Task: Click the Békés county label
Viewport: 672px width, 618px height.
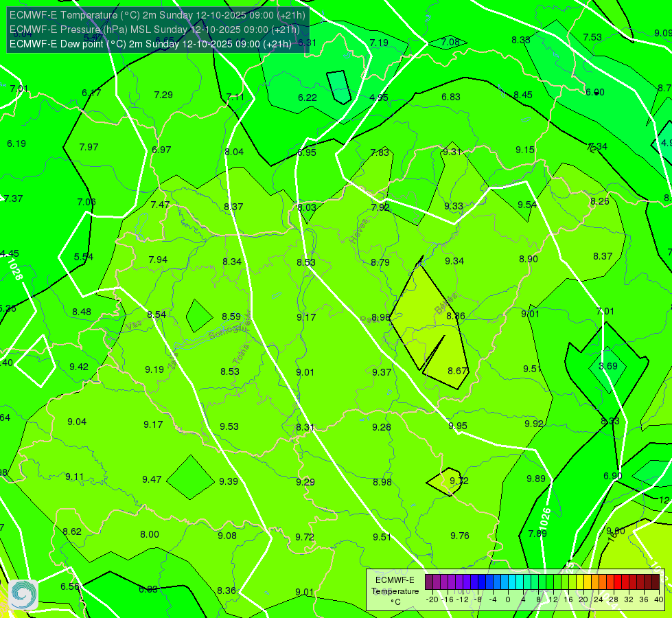Action: (445, 304)
